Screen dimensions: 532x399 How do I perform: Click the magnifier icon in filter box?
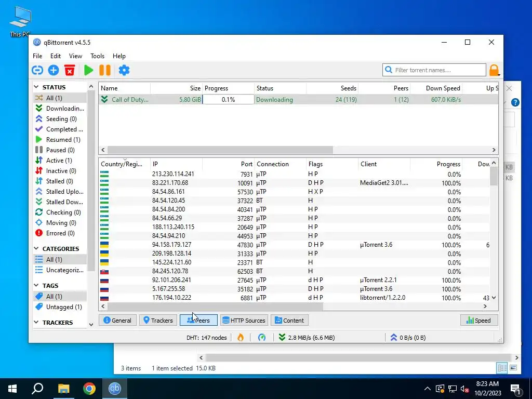point(389,70)
